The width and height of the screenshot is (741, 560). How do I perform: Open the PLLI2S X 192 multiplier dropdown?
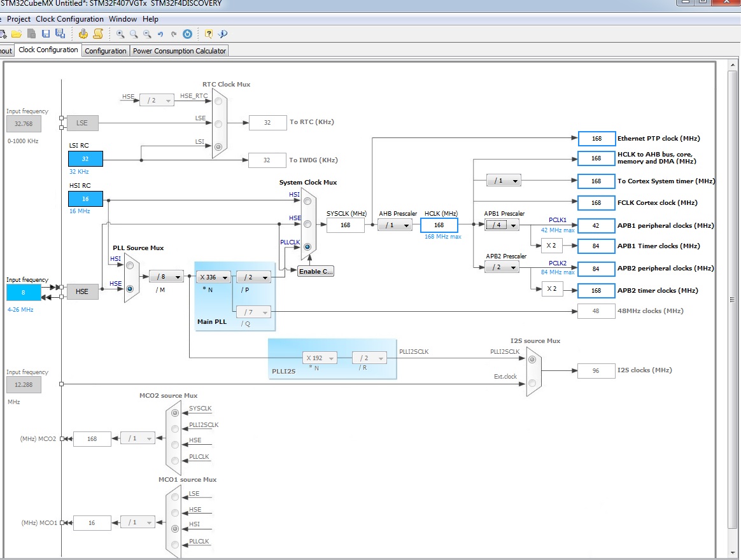pyautogui.click(x=320, y=358)
